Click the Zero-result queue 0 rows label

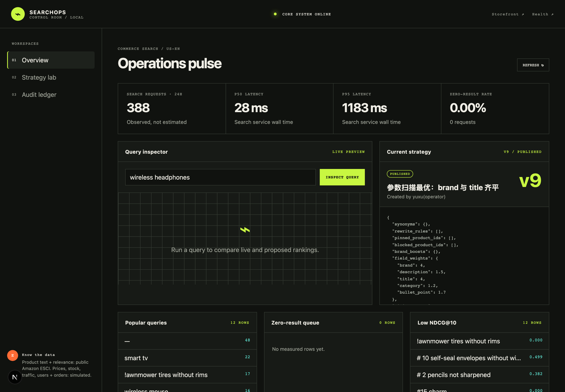click(x=387, y=323)
